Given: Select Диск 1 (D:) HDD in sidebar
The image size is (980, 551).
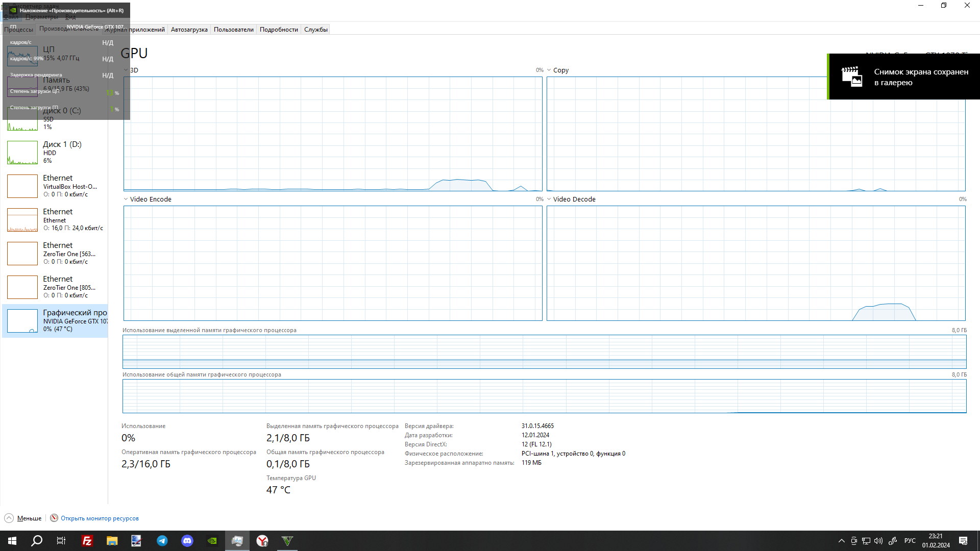Looking at the screenshot, I should pos(55,152).
